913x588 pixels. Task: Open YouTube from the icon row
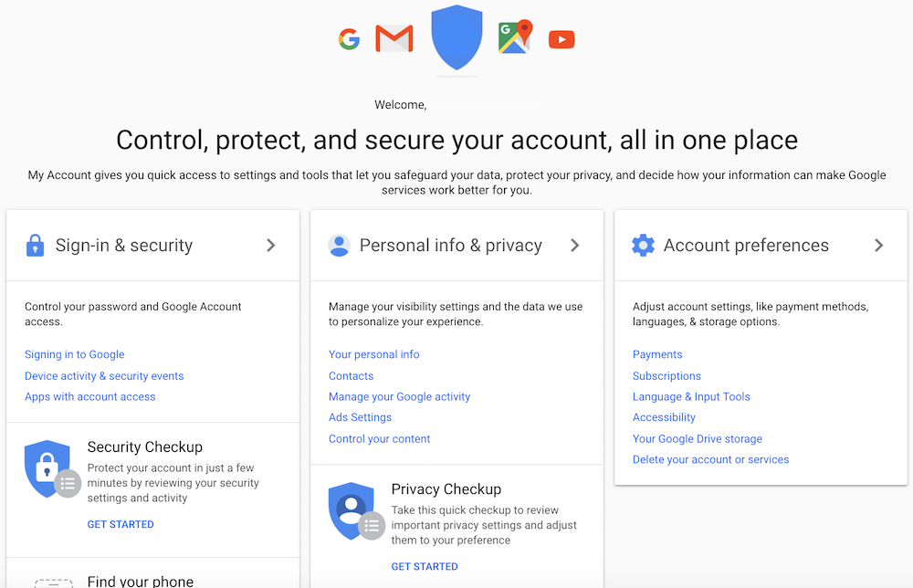(x=561, y=38)
